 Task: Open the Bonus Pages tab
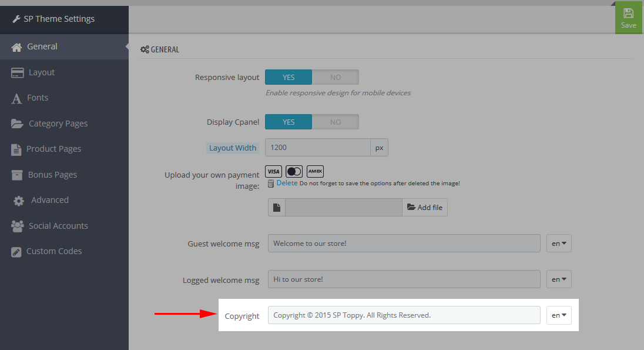point(64,175)
